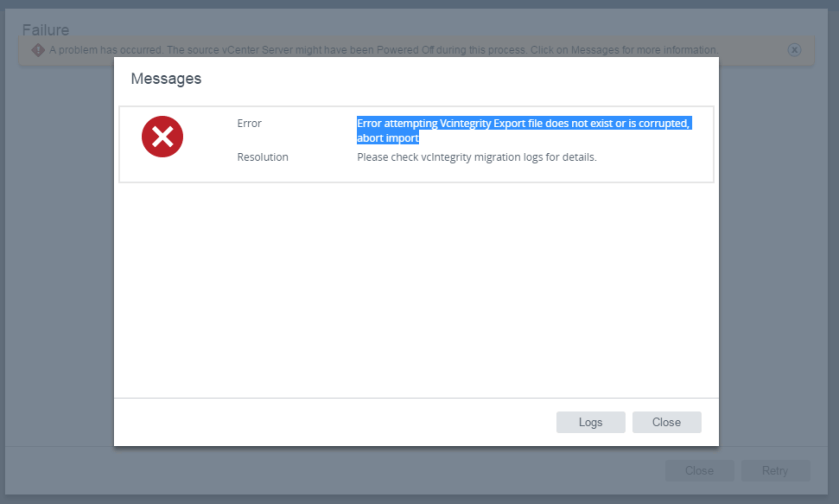Click the highlighted Vcintegrity Export error text
This screenshot has width=839, height=504.
[x=523, y=123]
